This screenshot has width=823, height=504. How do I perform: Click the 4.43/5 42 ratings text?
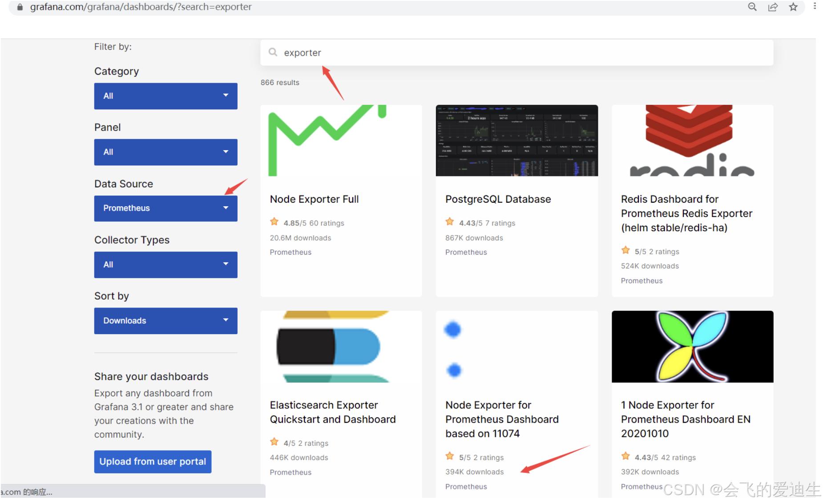(x=665, y=457)
